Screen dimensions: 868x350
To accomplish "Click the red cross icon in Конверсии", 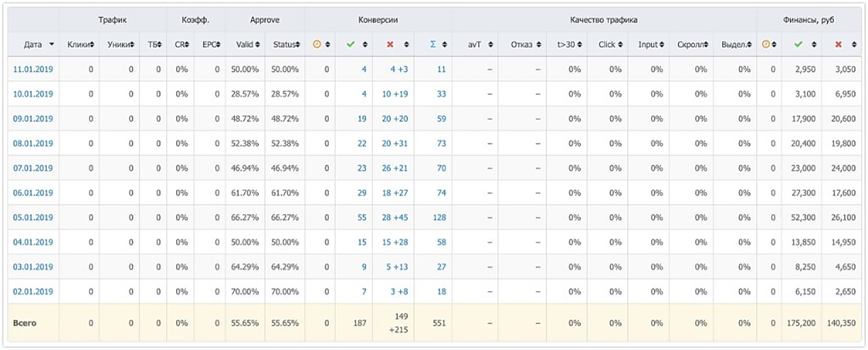I will [390, 45].
